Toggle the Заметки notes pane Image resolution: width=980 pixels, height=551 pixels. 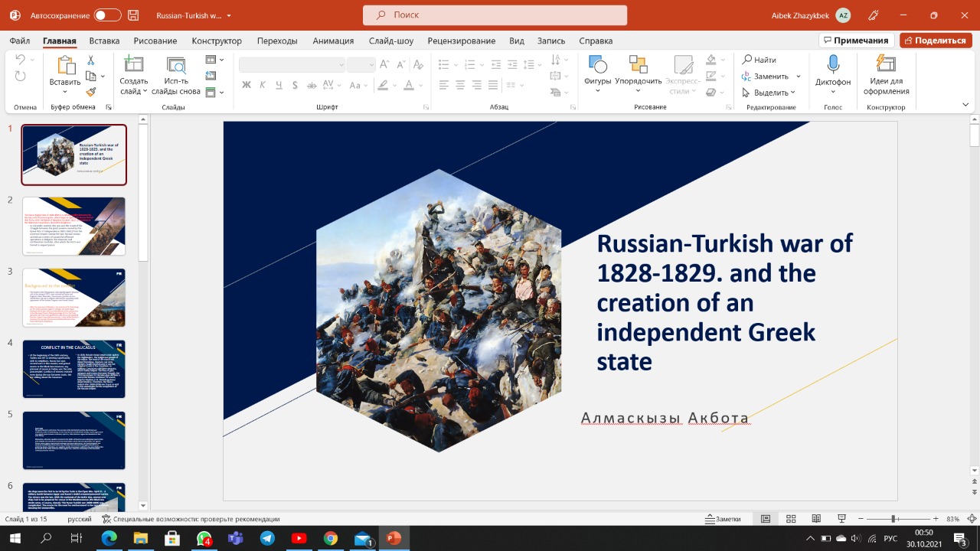[723, 519]
